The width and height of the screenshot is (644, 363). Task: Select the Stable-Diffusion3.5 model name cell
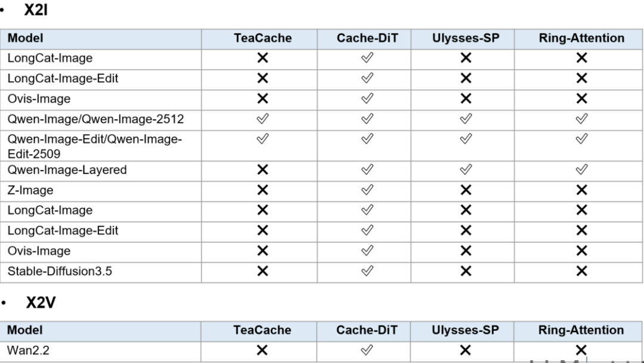coord(101,271)
